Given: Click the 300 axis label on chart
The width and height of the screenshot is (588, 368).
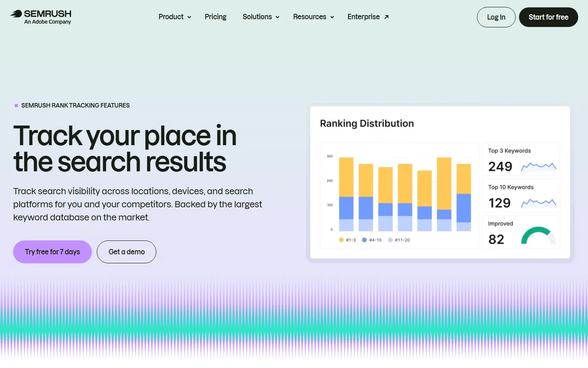Looking at the screenshot, I should pos(330,157).
